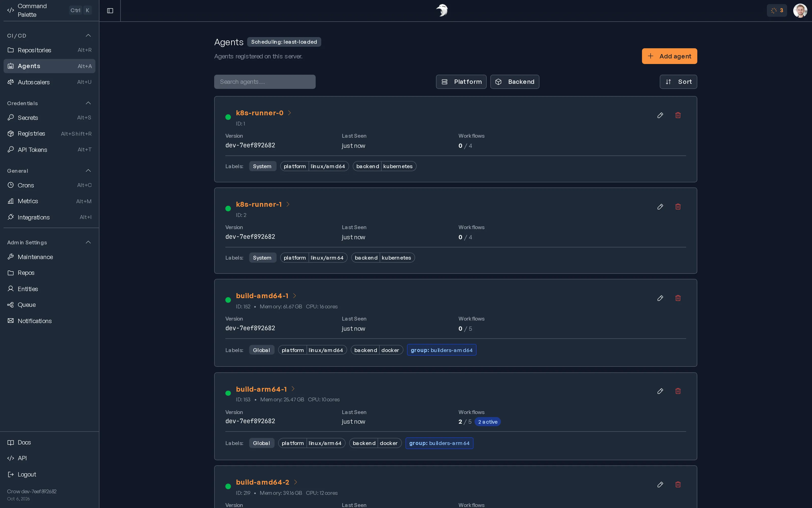Click the API code icon

point(11,458)
